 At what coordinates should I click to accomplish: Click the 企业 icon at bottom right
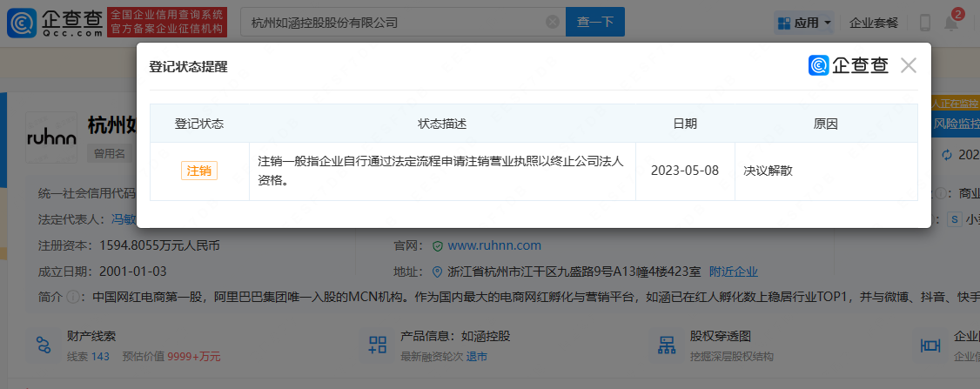[931, 345]
